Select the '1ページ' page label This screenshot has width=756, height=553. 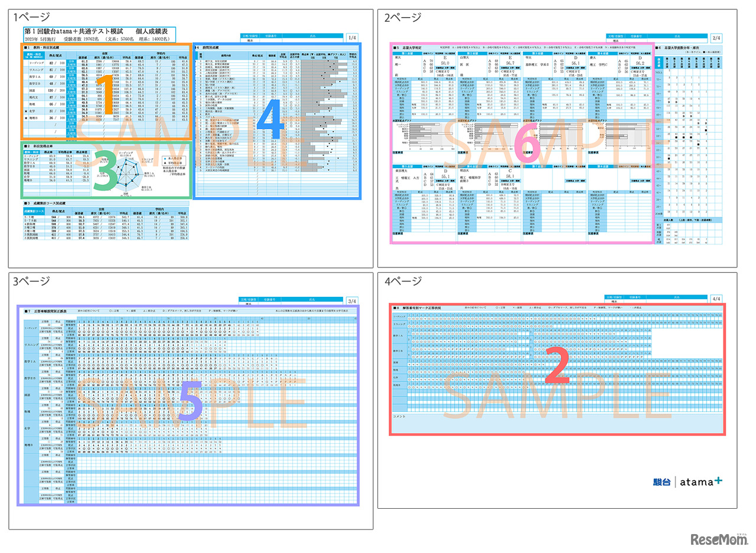click(x=32, y=18)
